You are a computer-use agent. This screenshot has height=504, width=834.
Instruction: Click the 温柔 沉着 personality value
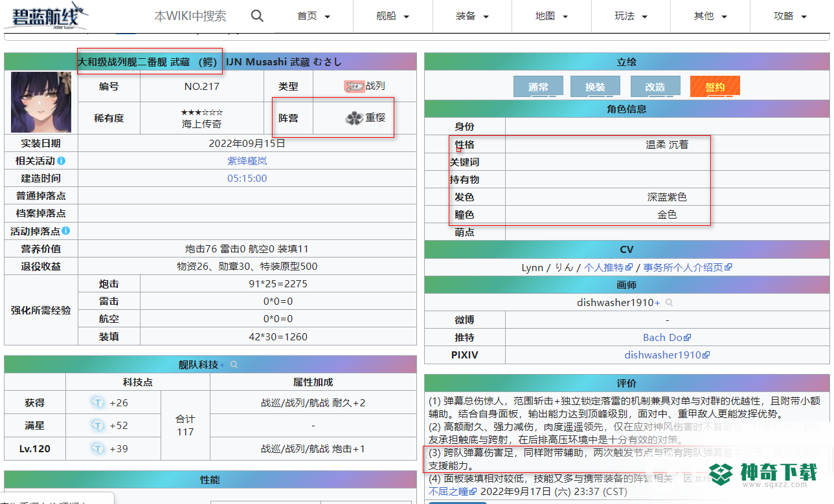tap(667, 144)
